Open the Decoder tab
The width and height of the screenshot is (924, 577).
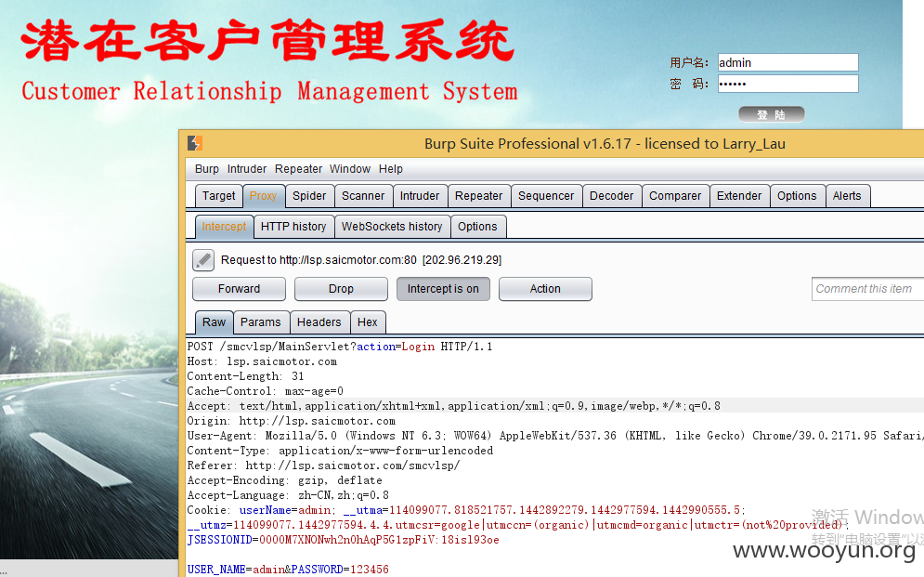tap(612, 196)
